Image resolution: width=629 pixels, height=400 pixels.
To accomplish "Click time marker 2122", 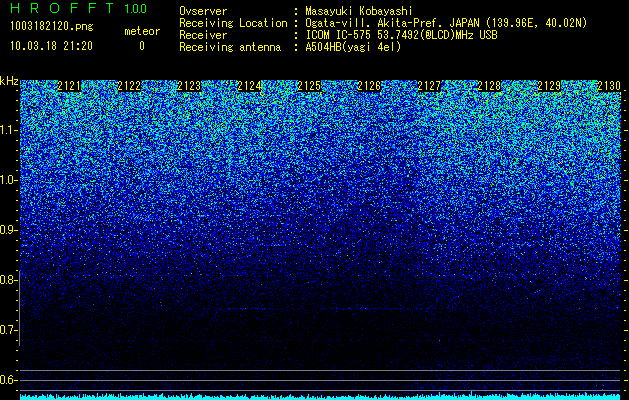I will coord(129,86).
